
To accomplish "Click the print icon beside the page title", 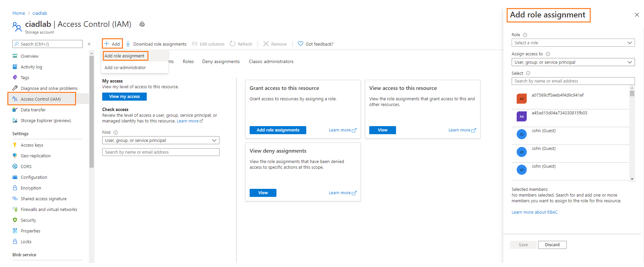I will [x=142, y=24].
